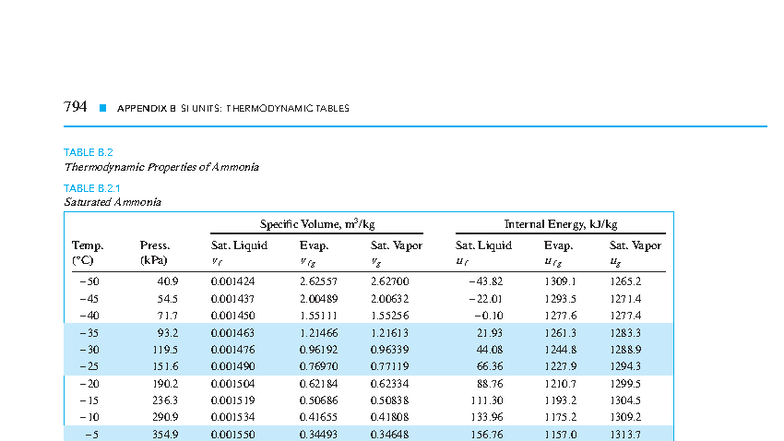Click the Sat. Vapor ug column header

pyautogui.click(x=635, y=253)
